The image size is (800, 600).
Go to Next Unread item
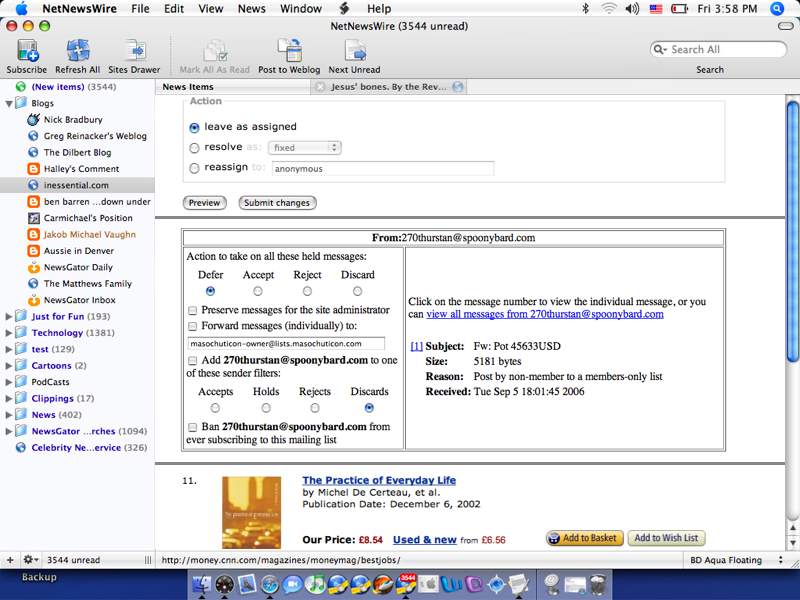pyautogui.click(x=355, y=51)
